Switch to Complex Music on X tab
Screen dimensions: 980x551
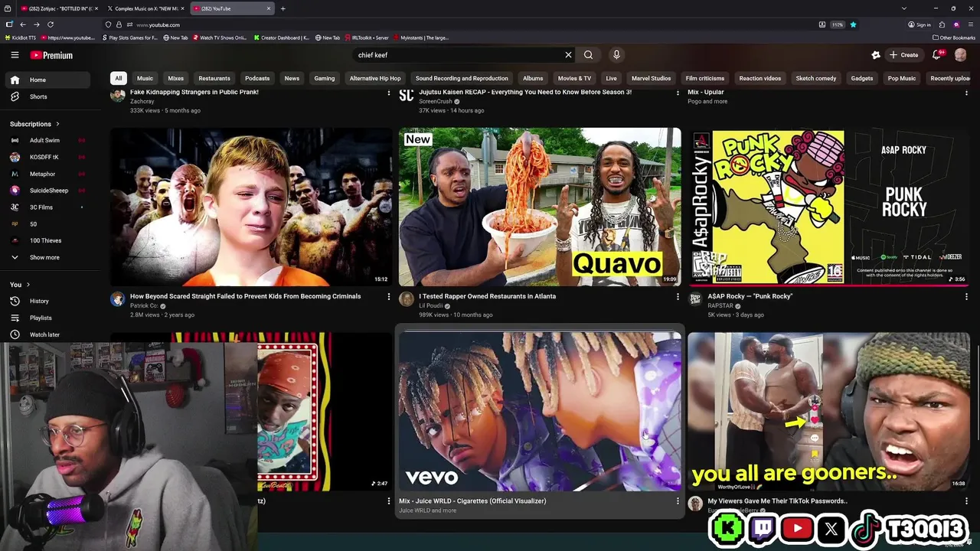click(x=145, y=8)
